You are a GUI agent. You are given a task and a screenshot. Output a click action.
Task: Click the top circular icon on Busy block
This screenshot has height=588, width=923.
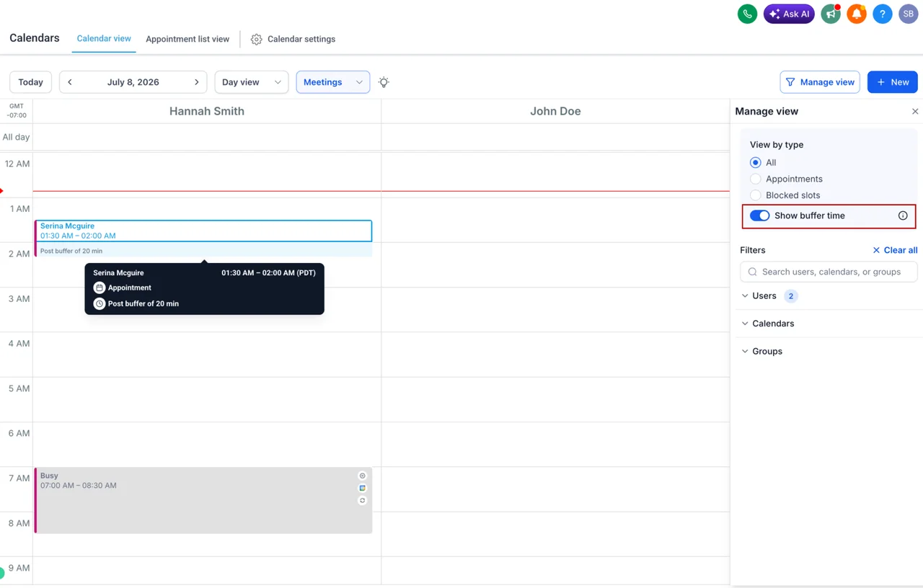(363, 476)
